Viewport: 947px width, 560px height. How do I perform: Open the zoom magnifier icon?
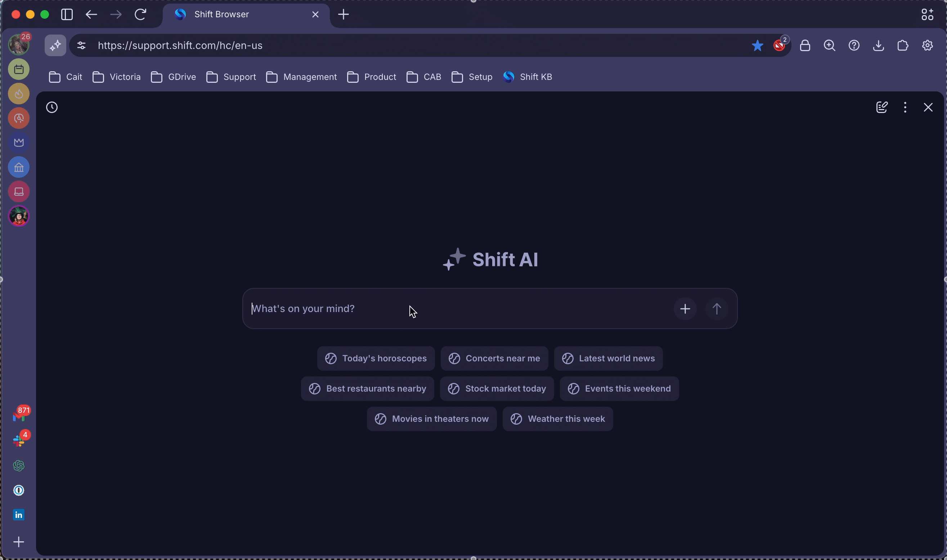coord(830,45)
